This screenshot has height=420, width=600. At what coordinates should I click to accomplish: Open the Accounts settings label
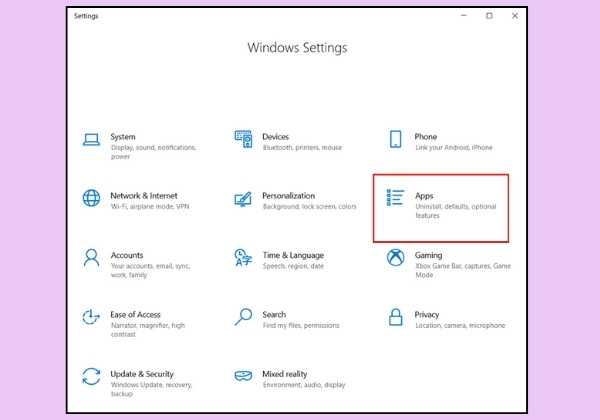pos(127,255)
